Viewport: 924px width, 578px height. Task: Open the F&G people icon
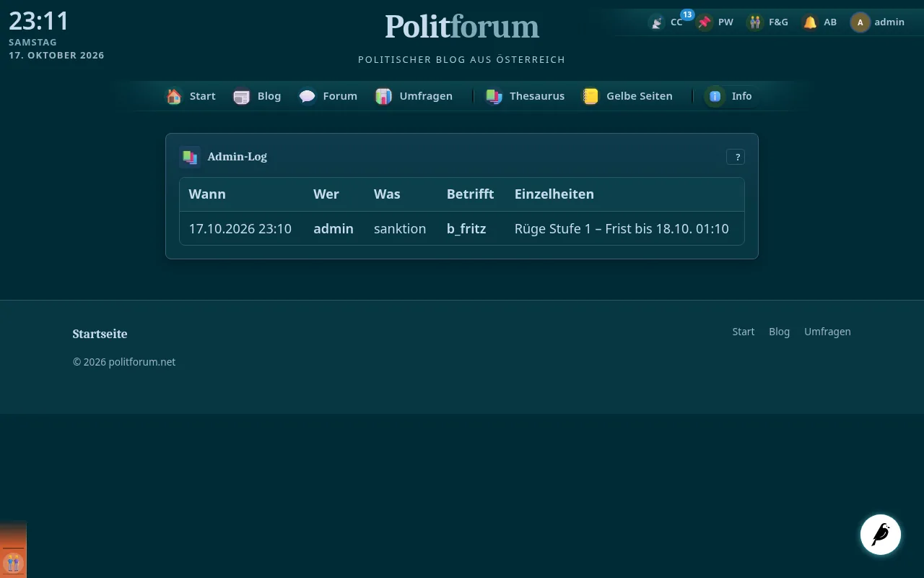755,22
